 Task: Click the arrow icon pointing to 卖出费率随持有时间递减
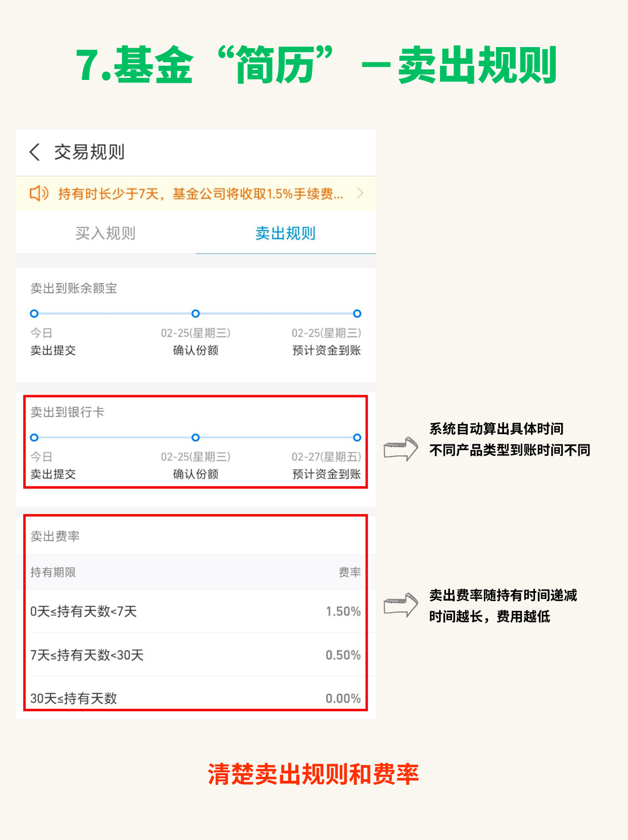coord(400,605)
